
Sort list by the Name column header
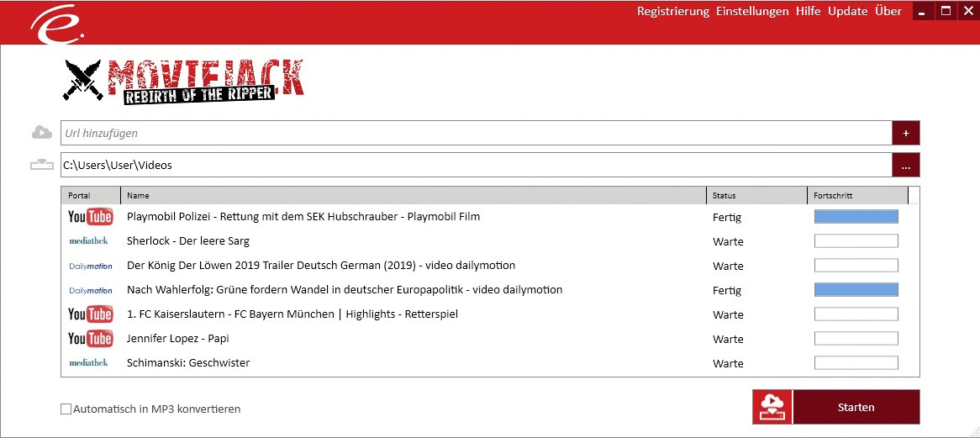point(414,196)
